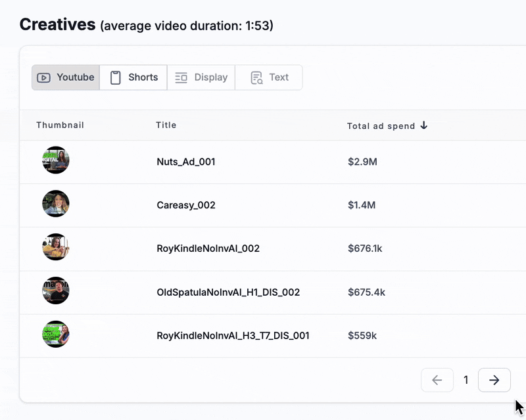
Task: Click the RoyKindleNoInvAI_H3_T7_DIS_001 title
Action: click(x=233, y=336)
